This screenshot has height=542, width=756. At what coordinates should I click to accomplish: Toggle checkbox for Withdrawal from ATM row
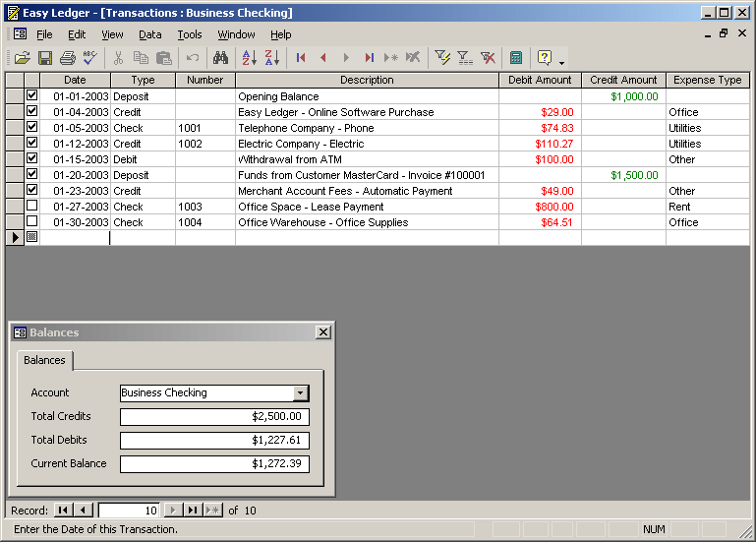point(31,158)
